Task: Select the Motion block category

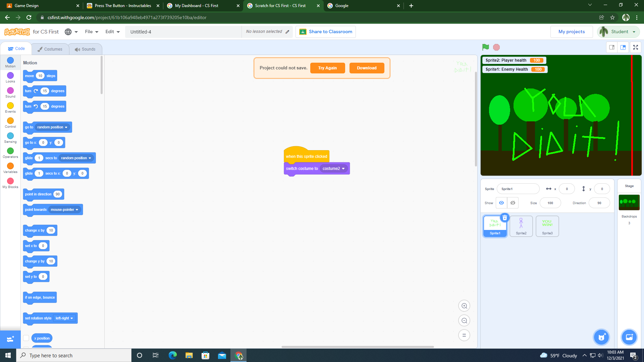Action: click(x=10, y=62)
